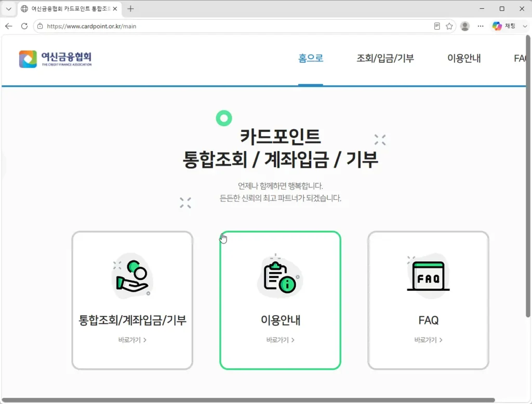This screenshot has width=532, height=404.
Task: Click 바로가기 under 통합조회/계좌입금/기부
Action: click(x=132, y=340)
